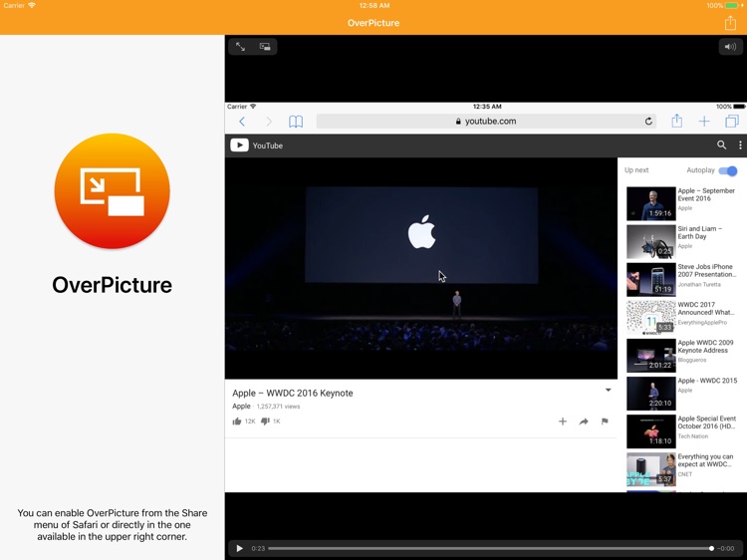The width and height of the screenshot is (747, 560).
Task: Click Safari forward arrow
Action: (269, 122)
